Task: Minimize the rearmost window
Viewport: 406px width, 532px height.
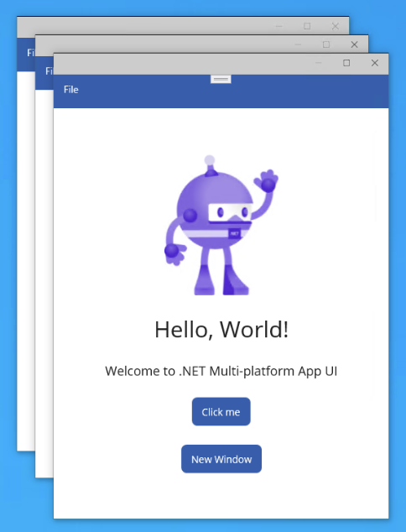Action: (278, 26)
